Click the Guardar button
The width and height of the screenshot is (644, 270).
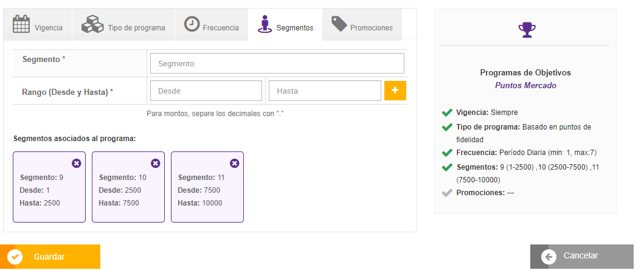coord(50,257)
